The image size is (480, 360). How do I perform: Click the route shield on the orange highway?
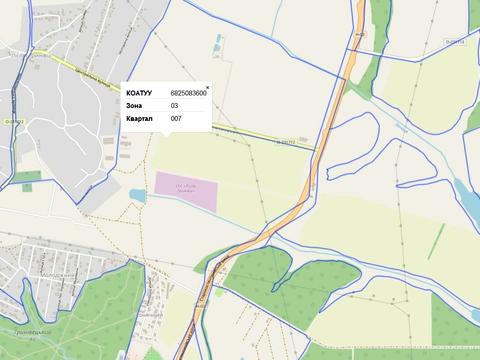[x=359, y=34]
